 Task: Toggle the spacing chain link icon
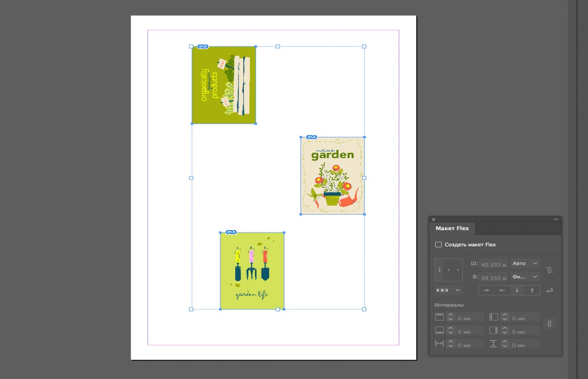click(x=549, y=324)
